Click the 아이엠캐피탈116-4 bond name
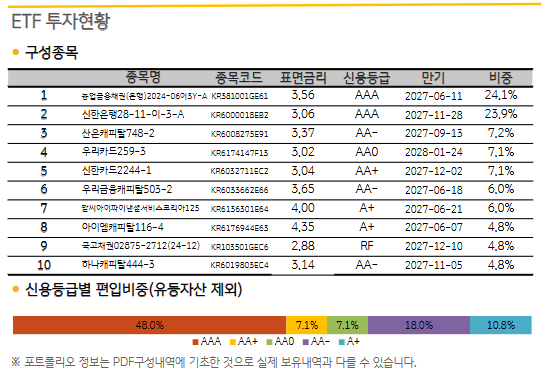Image resolution: width=545 pixels, height=370 pixels. 122,227
